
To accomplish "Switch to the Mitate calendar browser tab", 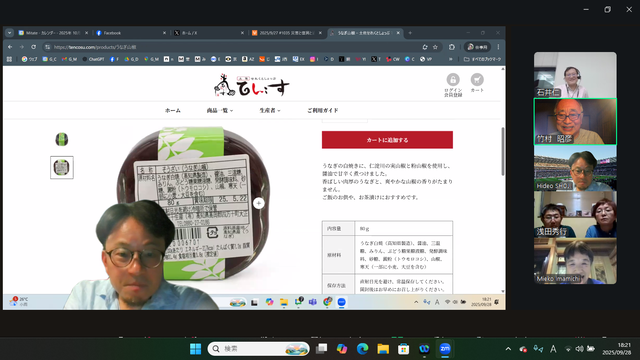I will pyautogui.click(x=53, y=33).
